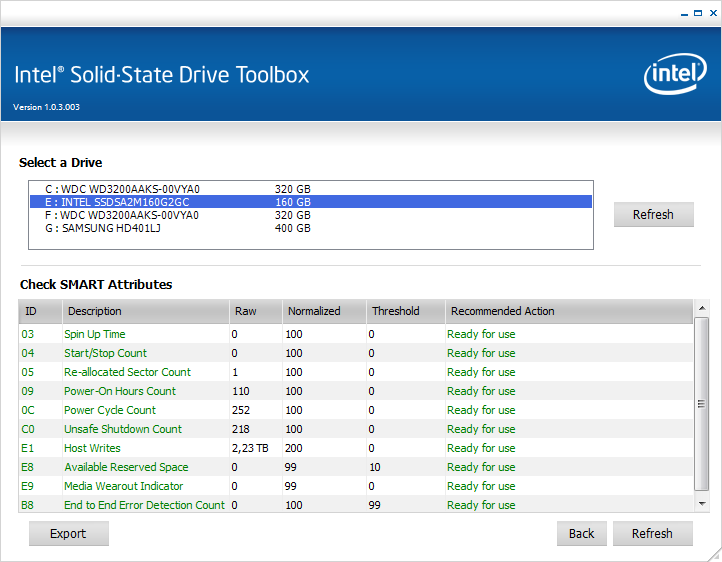
Task: Click normalized 99 for Media Wearout Indicator
Action: [x=291, y=486]
